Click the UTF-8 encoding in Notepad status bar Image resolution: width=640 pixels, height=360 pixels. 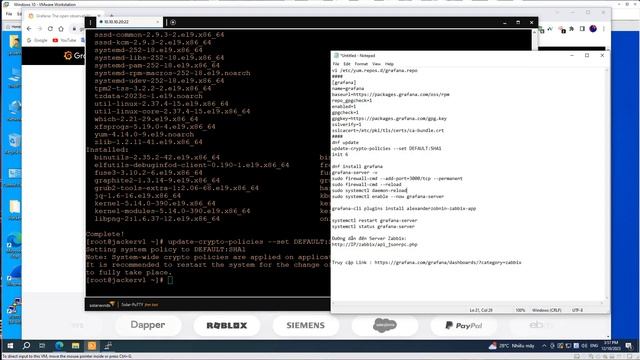click(578, 310)
